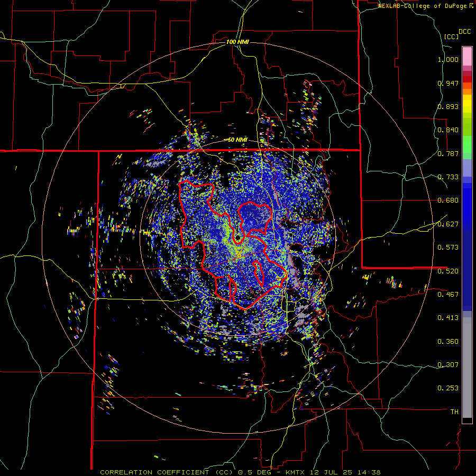The image size is (476, 476).
Task: Pick the pink swatch atop the color bar
Action: click(467, 56)
